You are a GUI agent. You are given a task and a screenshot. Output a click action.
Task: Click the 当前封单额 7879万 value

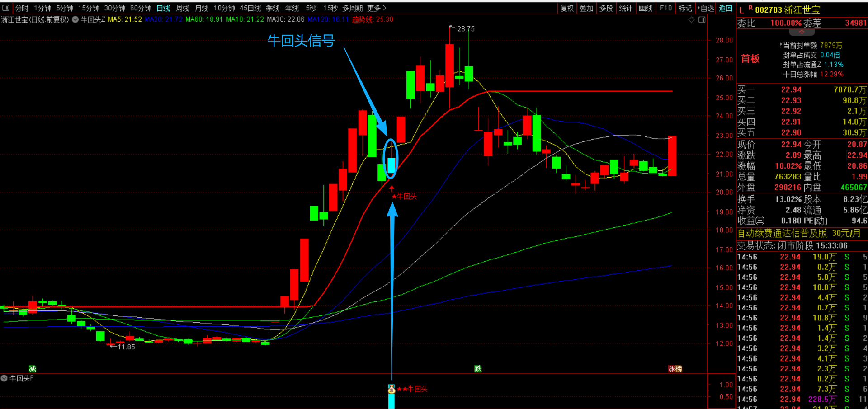click(831, 46)
